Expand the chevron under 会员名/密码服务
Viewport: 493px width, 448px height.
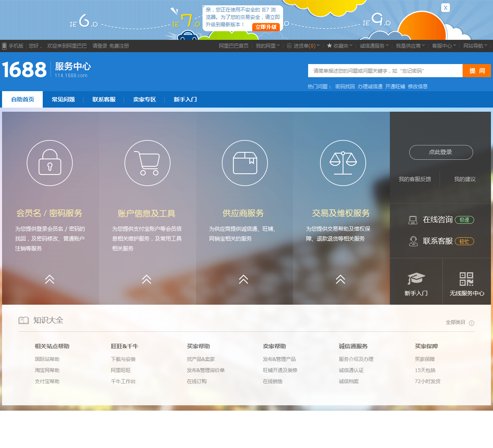(x=50, y=280)
